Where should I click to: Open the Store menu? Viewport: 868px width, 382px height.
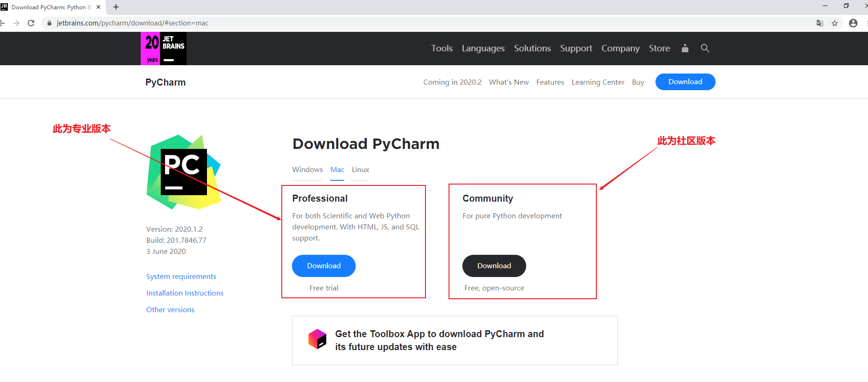point(659,48)
